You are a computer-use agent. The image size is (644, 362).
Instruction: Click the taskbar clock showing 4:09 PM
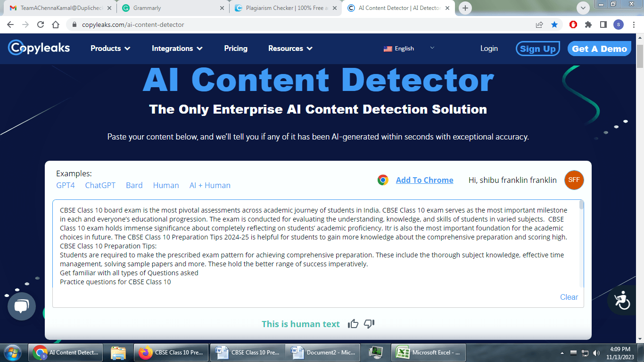(620, 353)
